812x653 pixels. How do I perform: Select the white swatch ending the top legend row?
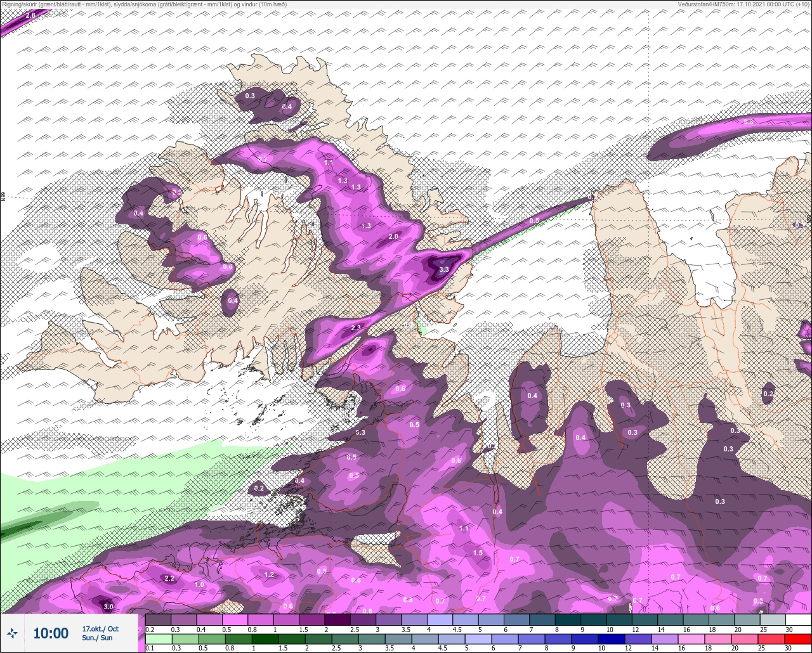[798, 619]
